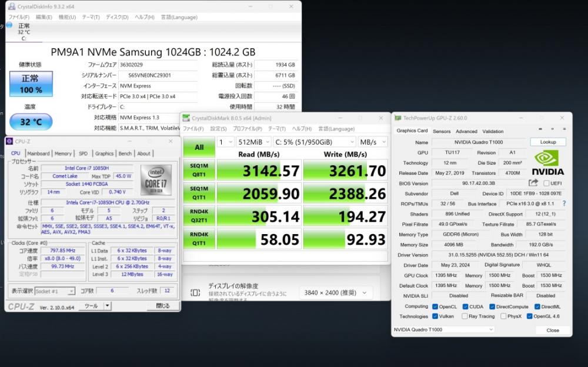Click the GPU-Z Name field NVIDIA Quadro T1000
Image resolution: width=588 pixels, height=367 pixels.
click(x=479, y=142)
